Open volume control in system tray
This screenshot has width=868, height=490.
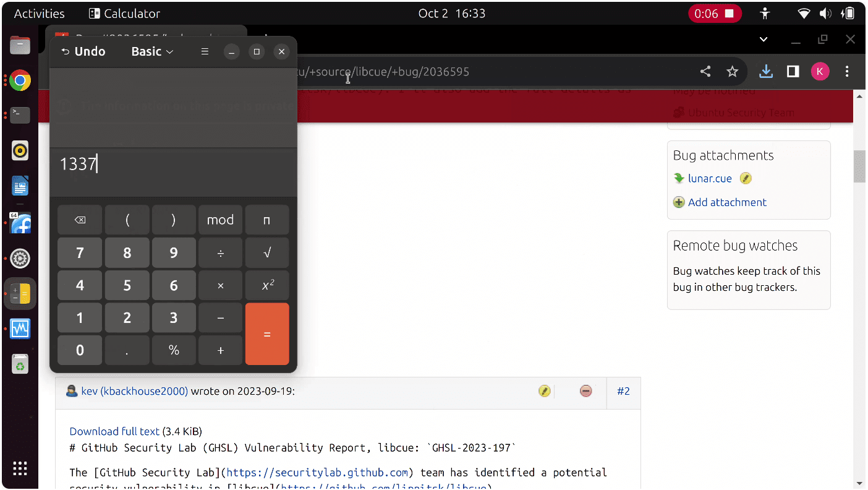826,13
